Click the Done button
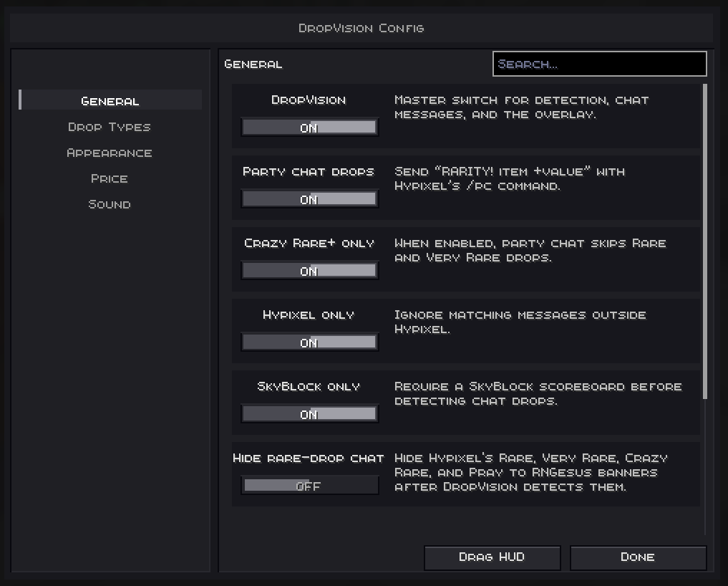Image resolution: width=728 pixels, height=586 pixels. tap(638, 557)
